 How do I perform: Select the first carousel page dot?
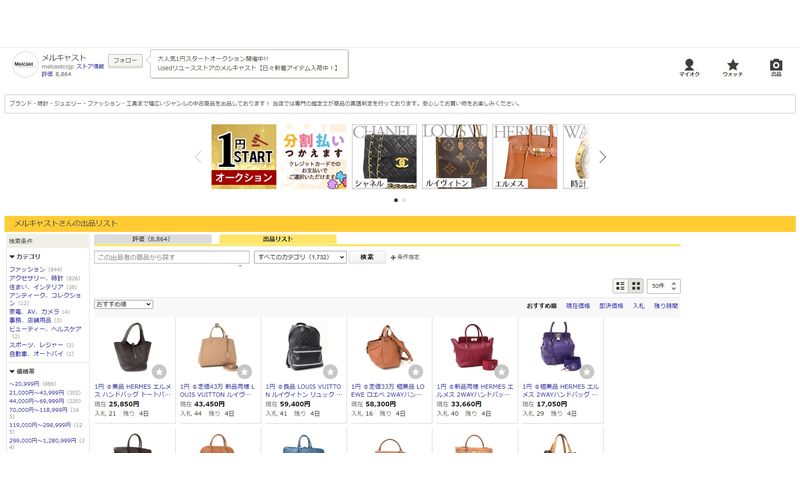pyautogui.click(x=396, y=201)
